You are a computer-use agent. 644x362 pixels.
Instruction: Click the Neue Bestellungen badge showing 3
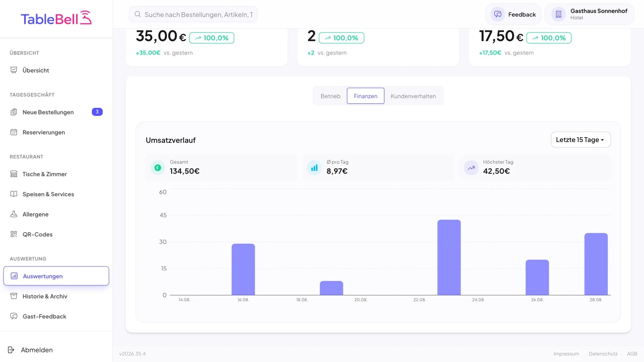click(97, 112)
